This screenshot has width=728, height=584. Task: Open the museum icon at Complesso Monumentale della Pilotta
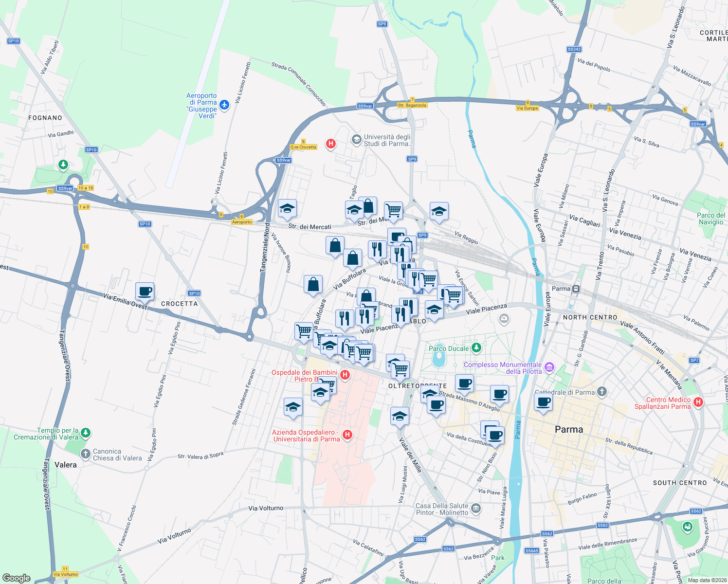(550, 366)
